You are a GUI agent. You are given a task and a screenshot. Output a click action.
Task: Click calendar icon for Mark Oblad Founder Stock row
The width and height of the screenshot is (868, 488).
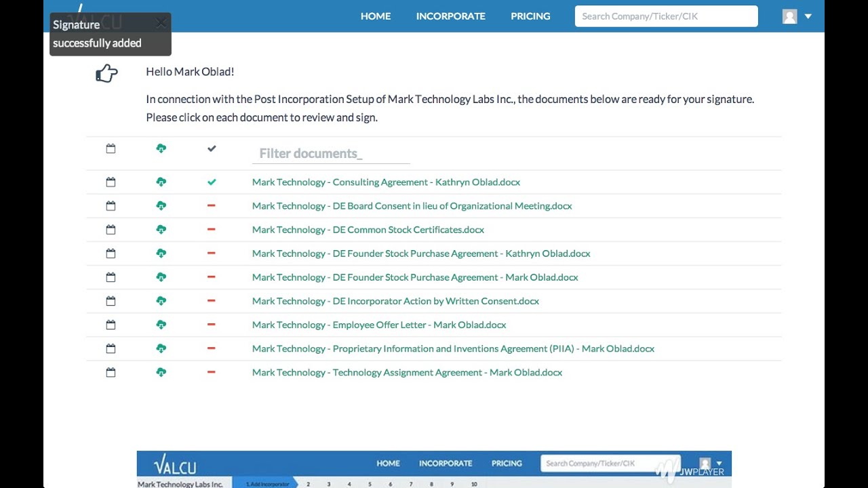tap(111, 277)
